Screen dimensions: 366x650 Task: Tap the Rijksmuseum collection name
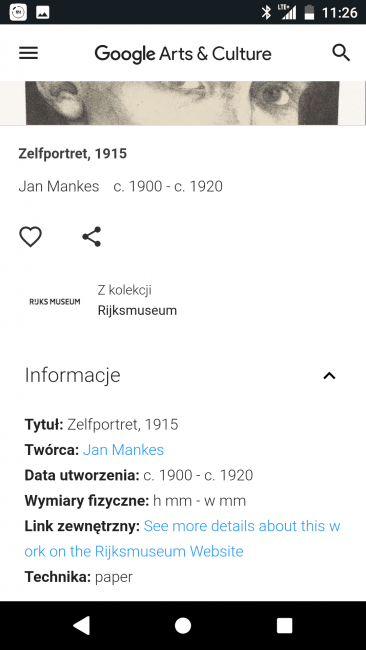pyautogui.click(x=137, y=310)
